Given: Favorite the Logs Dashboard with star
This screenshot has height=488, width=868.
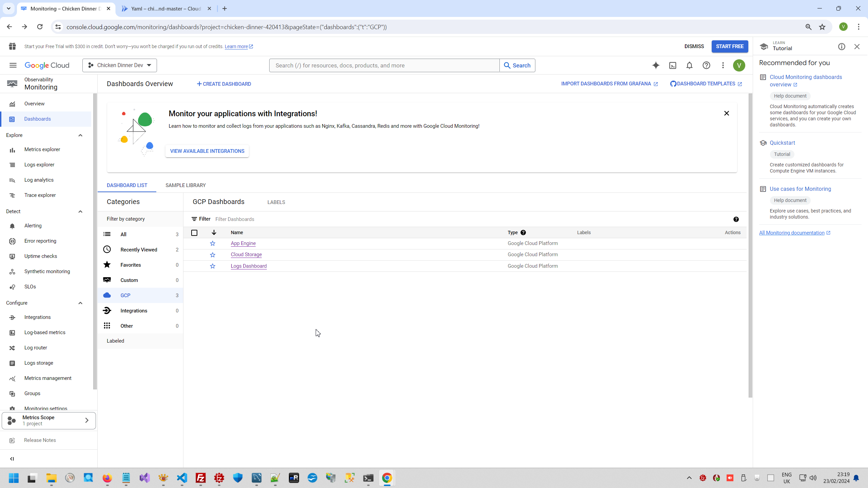Looking at the screenshot, I should [x=213, y=266].
